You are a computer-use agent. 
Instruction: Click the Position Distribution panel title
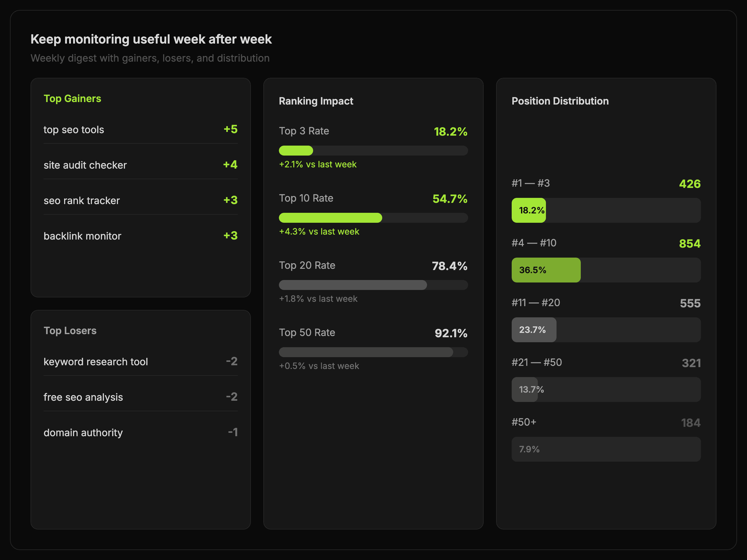pos(560,101)
